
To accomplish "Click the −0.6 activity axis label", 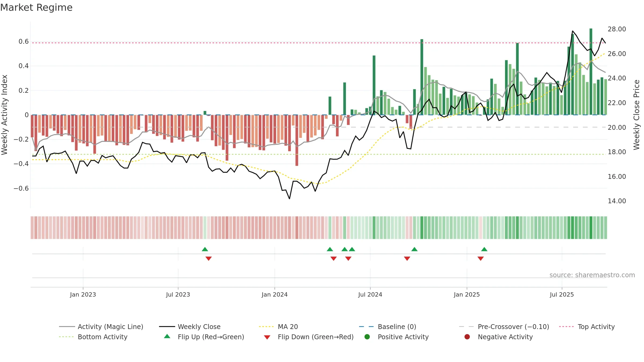I will (21, 188).
